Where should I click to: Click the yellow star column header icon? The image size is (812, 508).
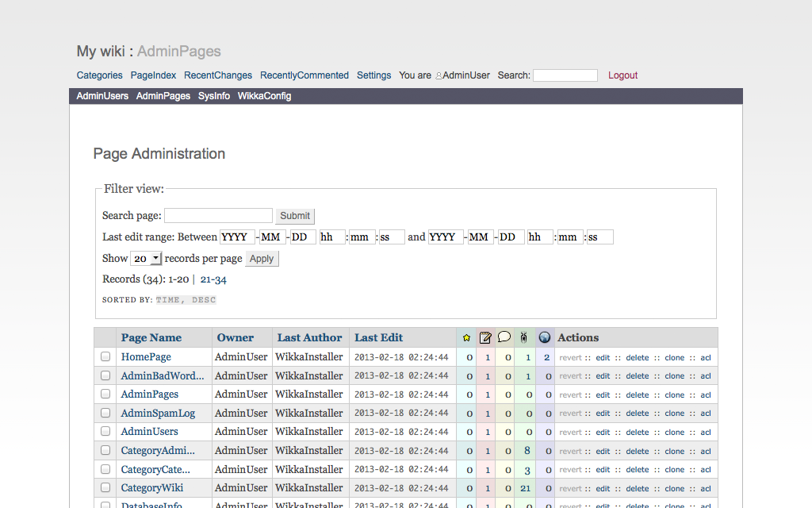point(466,337)
